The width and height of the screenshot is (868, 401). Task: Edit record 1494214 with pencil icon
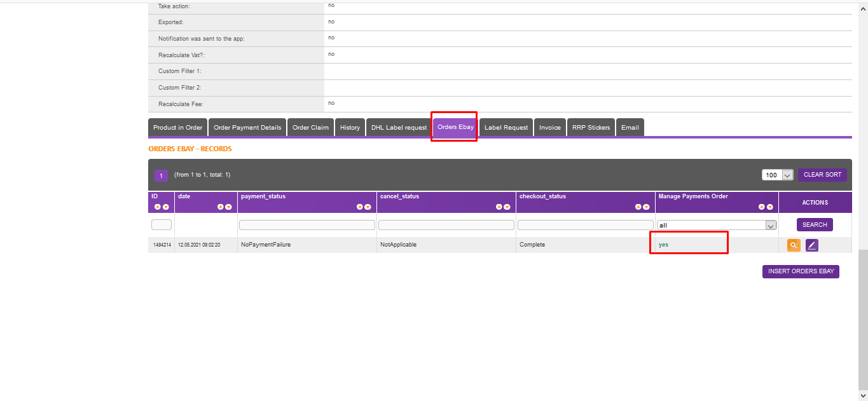pyautogui.click(x=812, y=245)
